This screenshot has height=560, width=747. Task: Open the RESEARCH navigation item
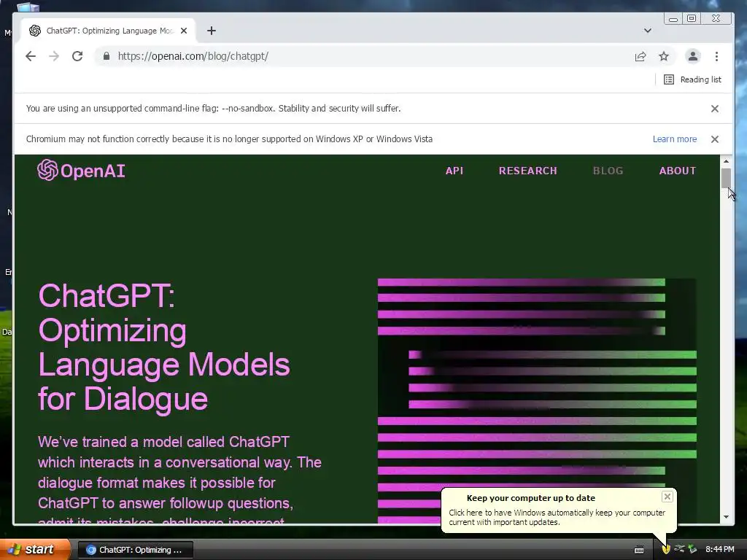[528, 171]
